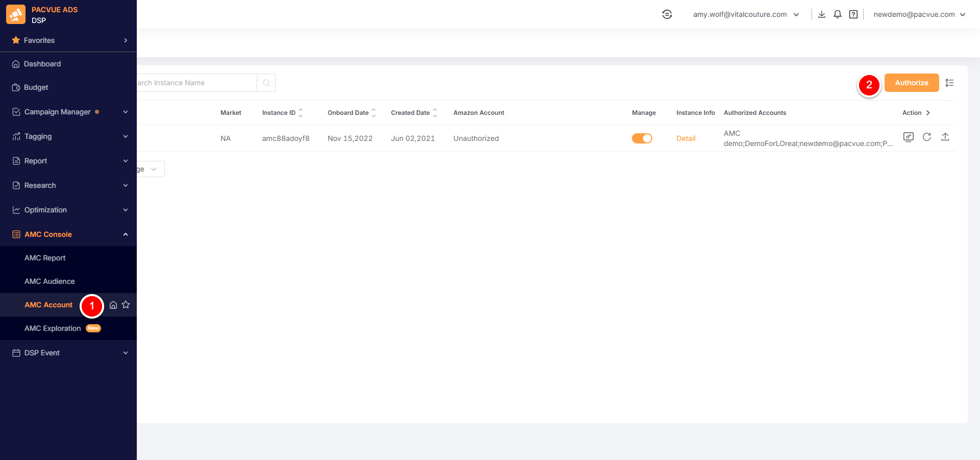Click the Research icon in sidebar
This screenshot has height=460, width=980.
pyautogui.click(x=16, y=185)
